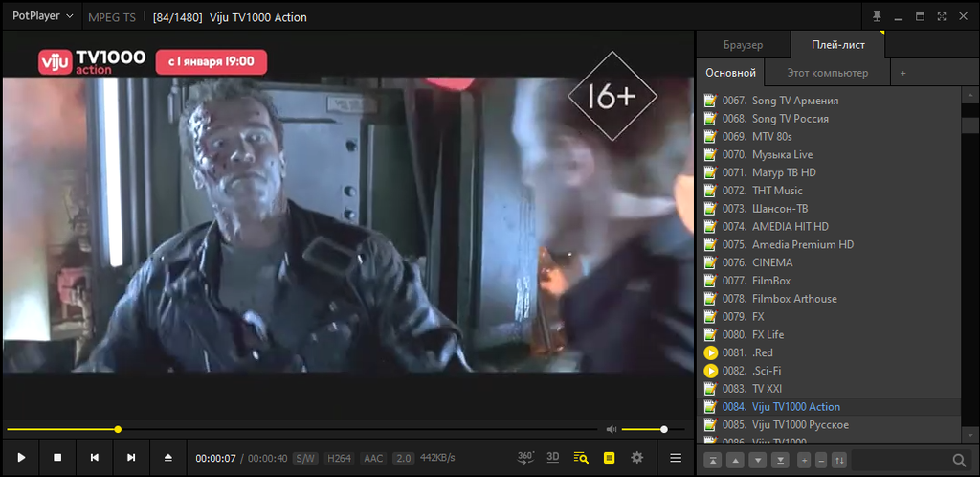Viewport: 980px width, 477px height.
Task: Switch to fullscreen mode icon
Action: (x=942, y=17)
